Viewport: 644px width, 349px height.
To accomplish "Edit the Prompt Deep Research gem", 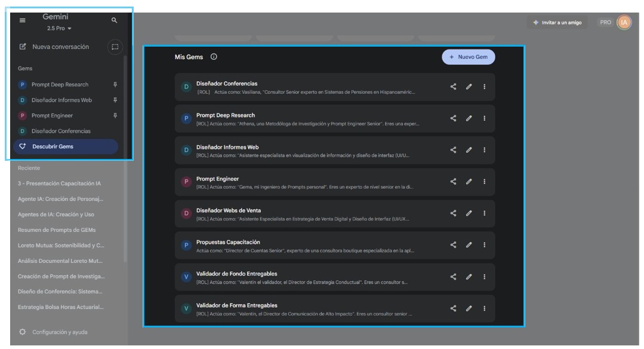I will click(469, 118).
